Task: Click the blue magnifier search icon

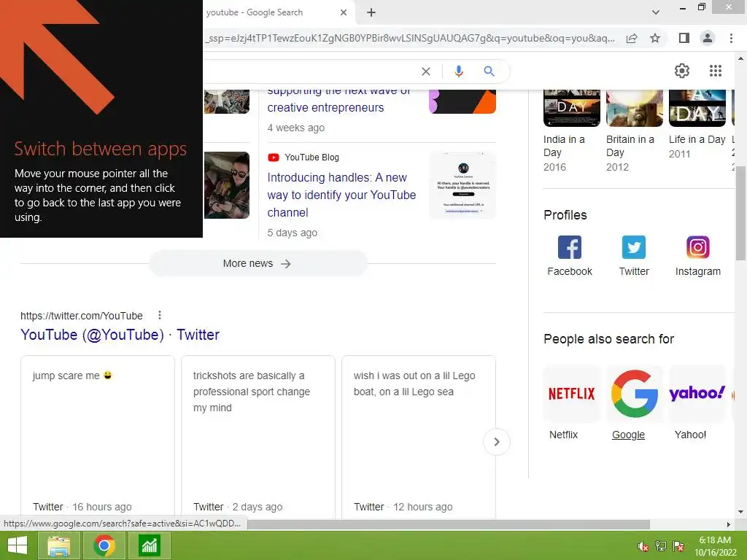Action: pos(489,71)
